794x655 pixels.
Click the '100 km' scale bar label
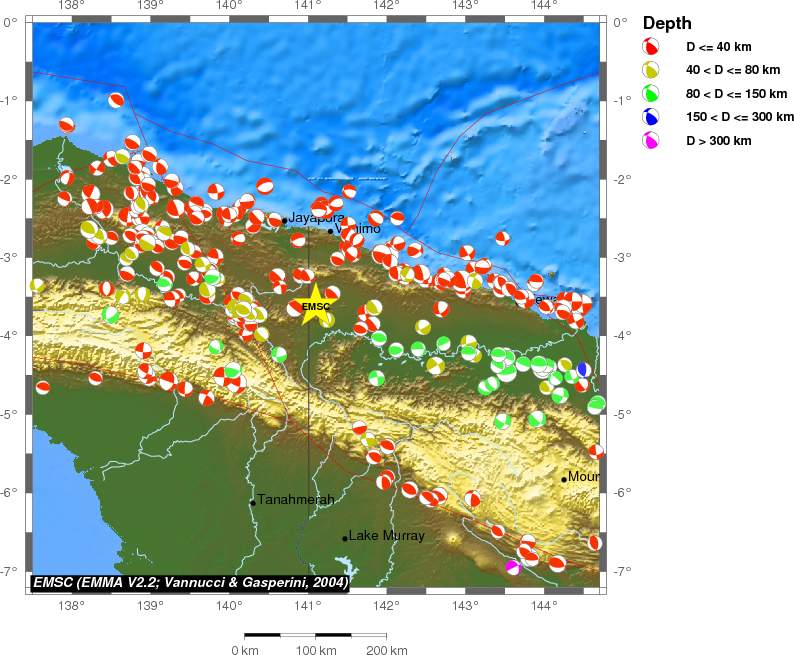pyautogui.click(x=316, y=649)
